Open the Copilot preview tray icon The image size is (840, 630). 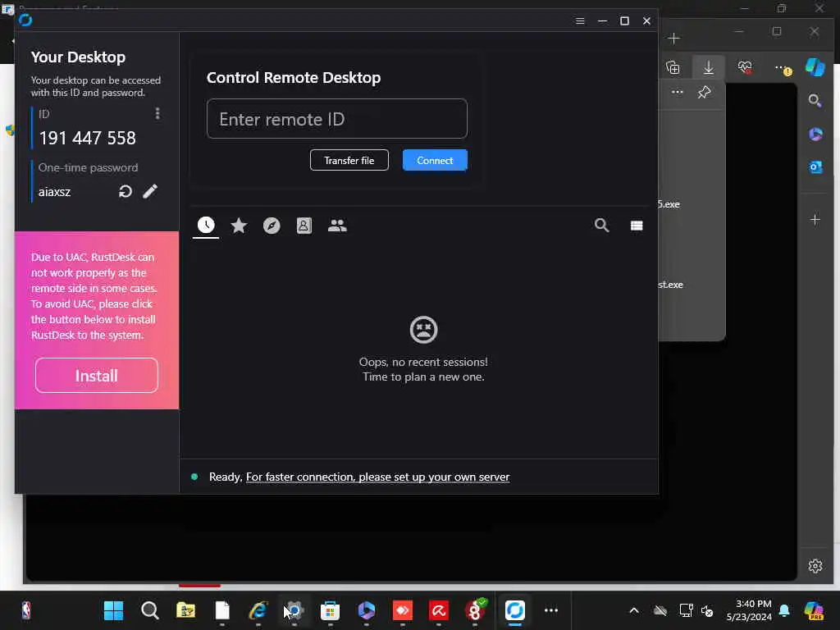pyautogui.click(x=814, y=610)
